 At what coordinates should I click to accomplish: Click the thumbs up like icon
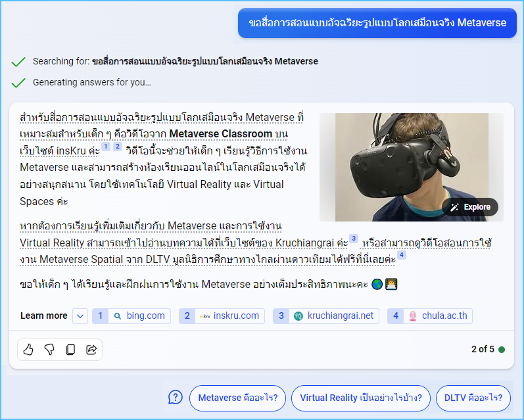pyautogui.click(x=28, y=350)
